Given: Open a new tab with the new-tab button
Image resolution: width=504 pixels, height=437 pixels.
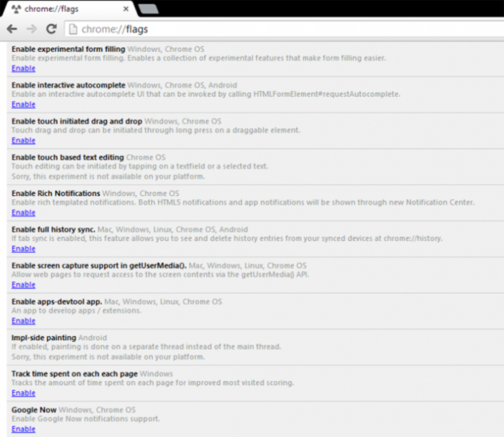Looking at the screenshot, I should coord(149,9).
